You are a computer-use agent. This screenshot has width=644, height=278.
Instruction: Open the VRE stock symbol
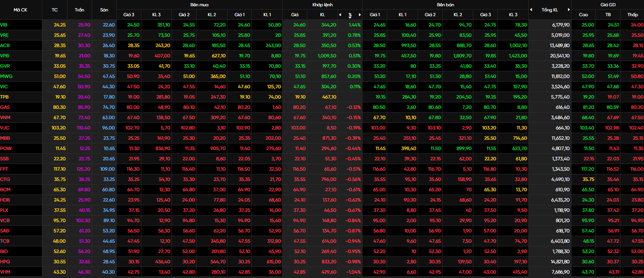tap(4, 35)
